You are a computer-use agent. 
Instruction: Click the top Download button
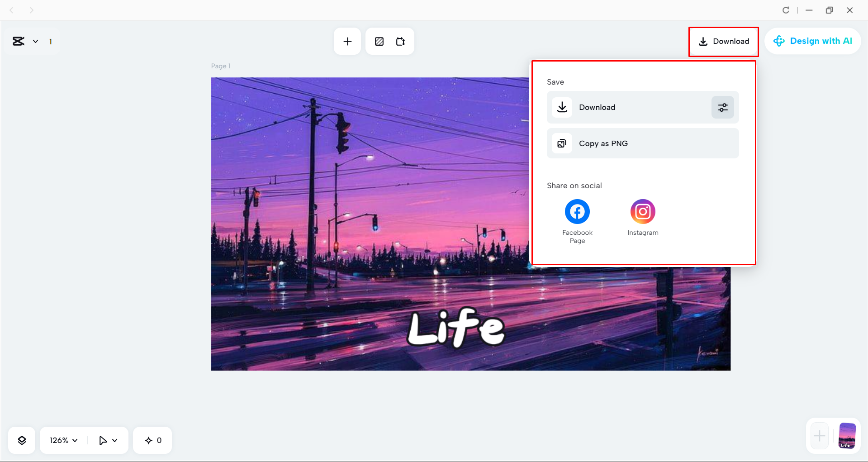pos(724,41)
